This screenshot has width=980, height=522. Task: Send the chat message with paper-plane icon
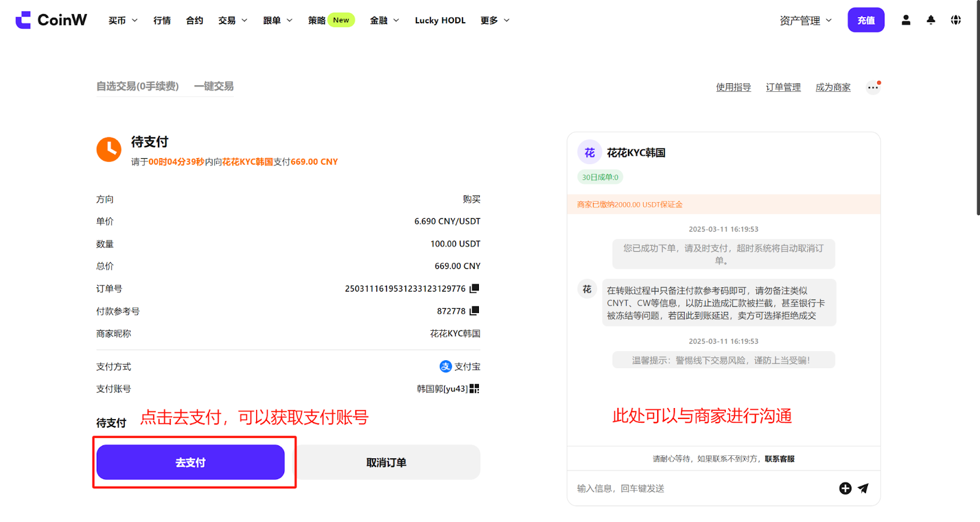coord(863,488)
